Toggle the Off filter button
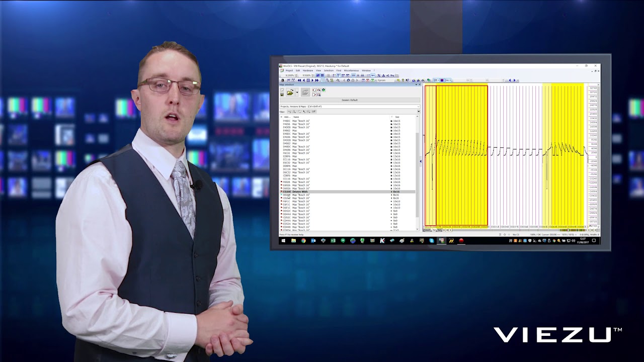The width and height of the screenshot is (644, 362). click(x=313, y=112)
